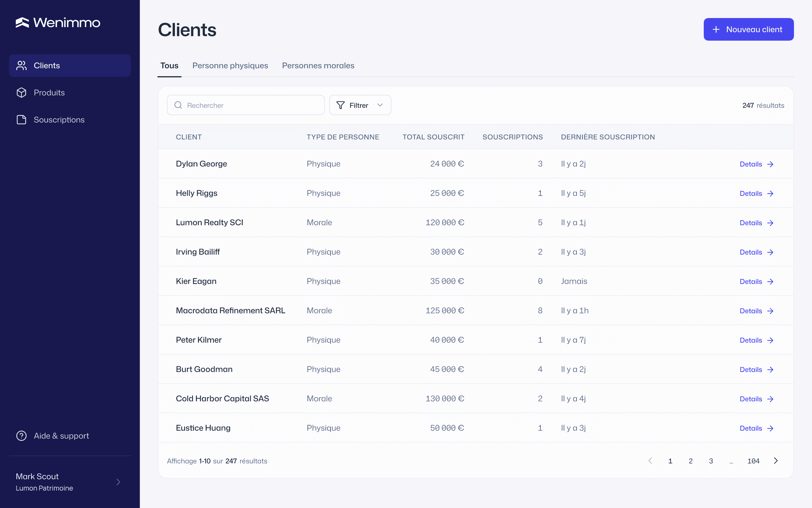The height and width of the screenshot is (508, 812).
Task: Click the 125 000 € amount
Action: pyautogui.click(x=445, y=311)
